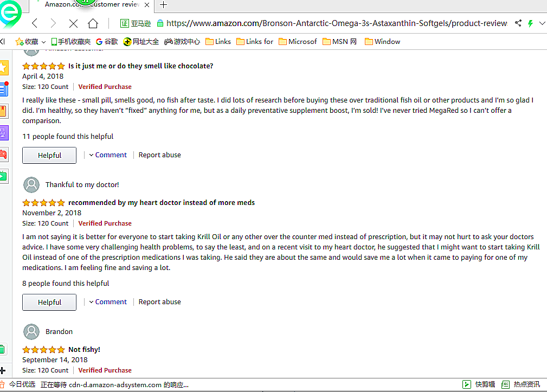Open the Links for bookmark folder
The width and height of the screenshot is (547, 392).
click(255, 41)
